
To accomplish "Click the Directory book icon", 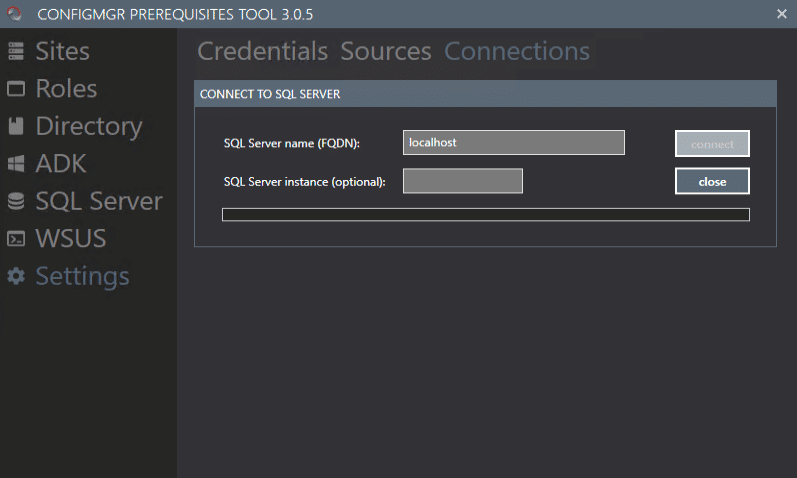I will [16, 127].
